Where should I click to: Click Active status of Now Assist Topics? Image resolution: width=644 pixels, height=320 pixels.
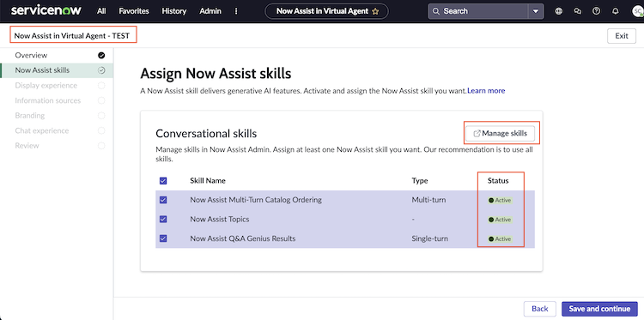click(500, 220)
